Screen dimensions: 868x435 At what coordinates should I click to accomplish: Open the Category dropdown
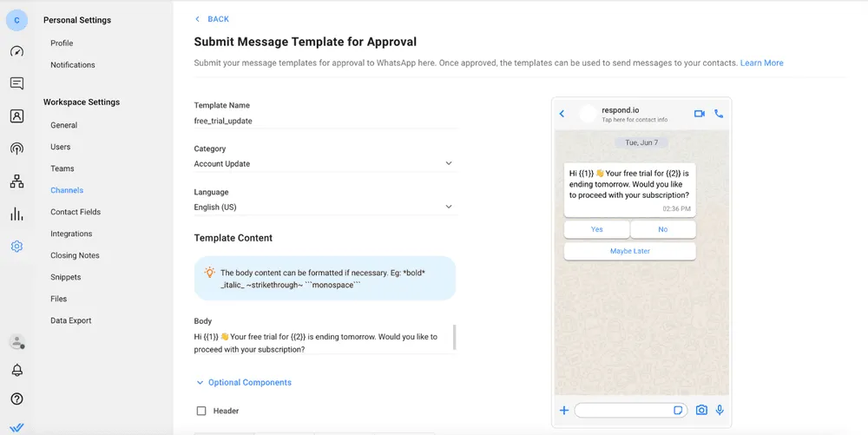click(x=325, y=164)
